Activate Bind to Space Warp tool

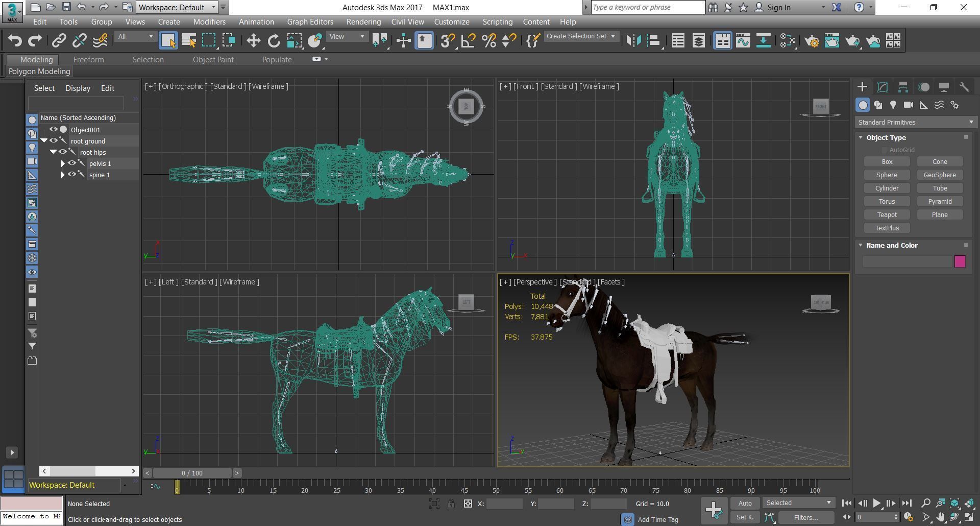coord(100,41)
